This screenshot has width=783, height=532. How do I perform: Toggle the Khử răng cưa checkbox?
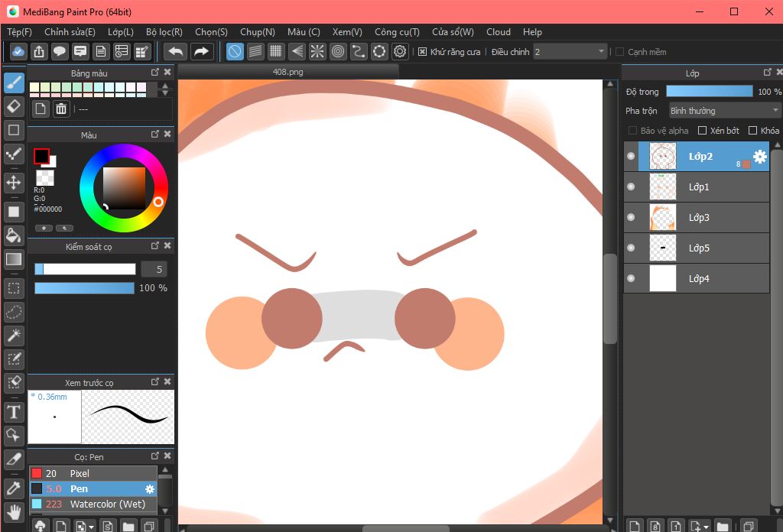click(422, 52)
